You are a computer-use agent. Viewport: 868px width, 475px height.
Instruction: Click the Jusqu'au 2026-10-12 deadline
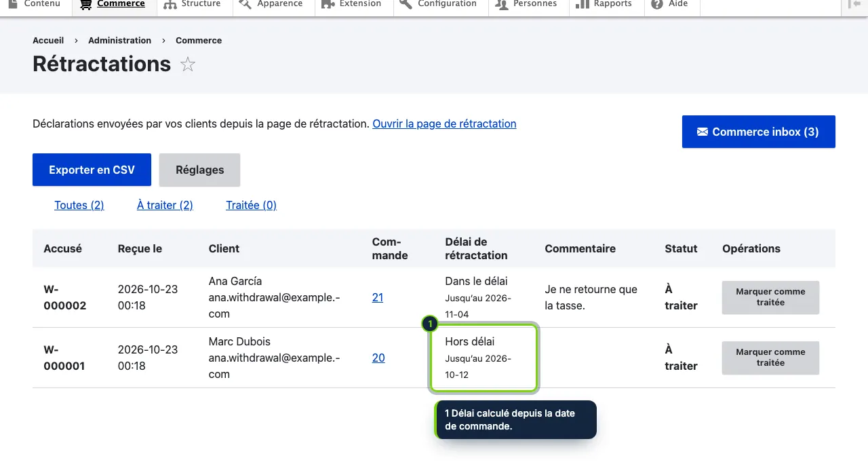point(478,366)
